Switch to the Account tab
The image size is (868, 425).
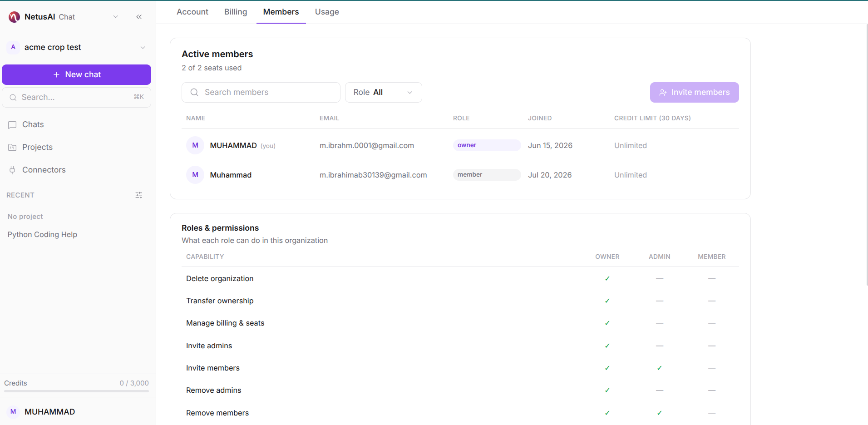point(192,12)
